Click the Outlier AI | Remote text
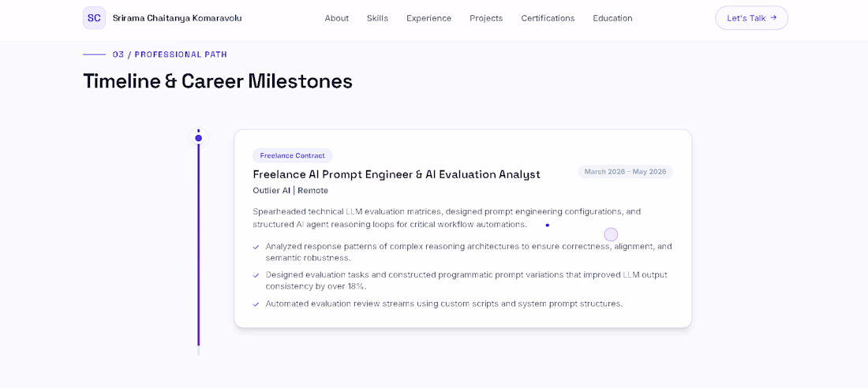Screen dimensions: 868x388 coord(290,190)
